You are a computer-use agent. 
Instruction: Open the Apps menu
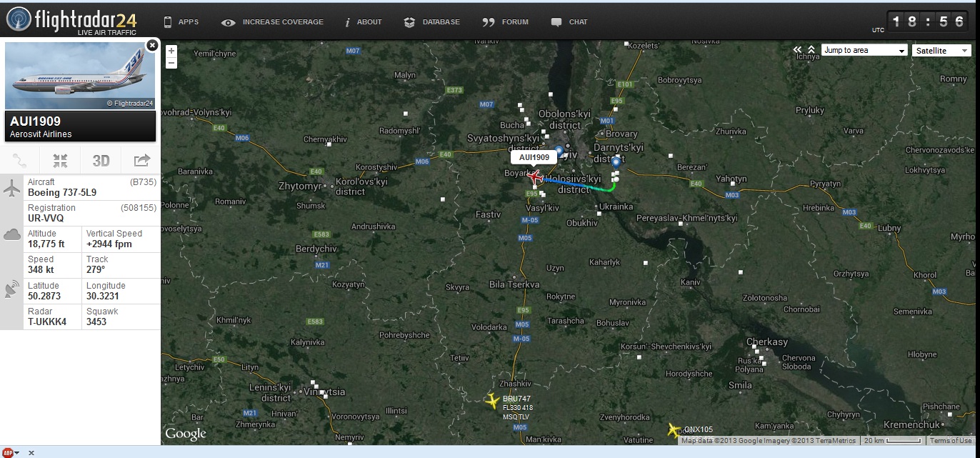[181, 22]
